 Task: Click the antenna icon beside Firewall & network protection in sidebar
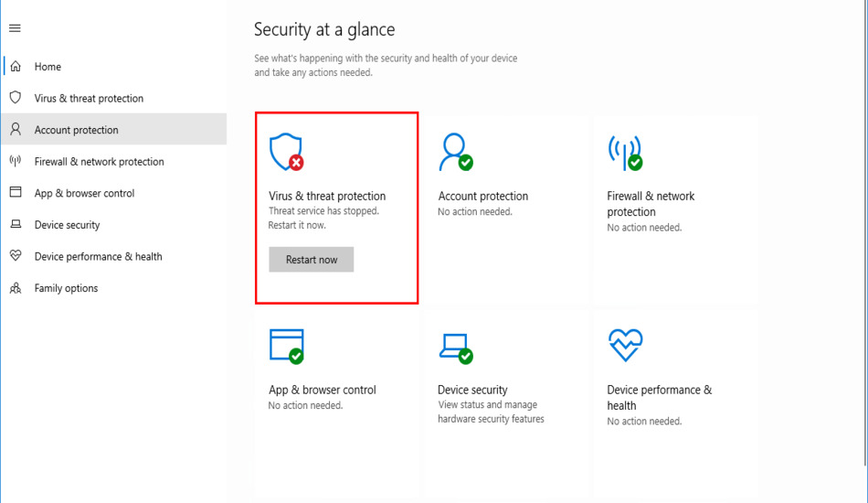pos(16,161)
